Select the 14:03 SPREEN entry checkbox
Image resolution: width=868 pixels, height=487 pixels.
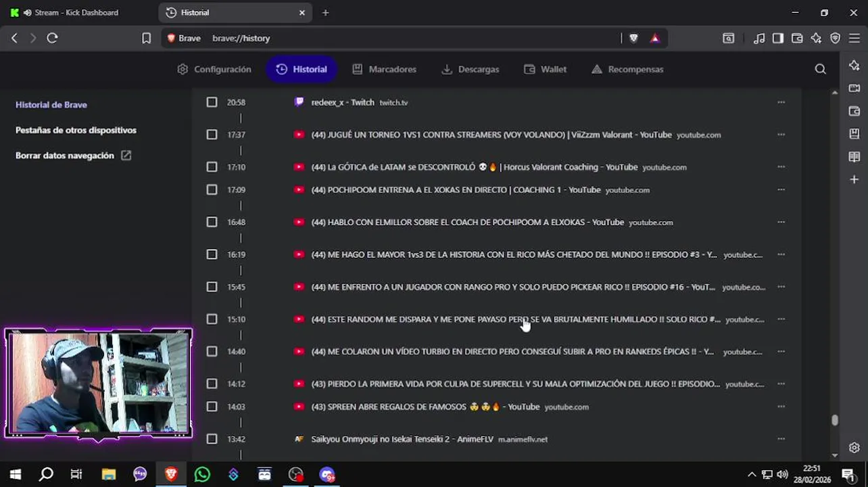(x=212, y=407)
